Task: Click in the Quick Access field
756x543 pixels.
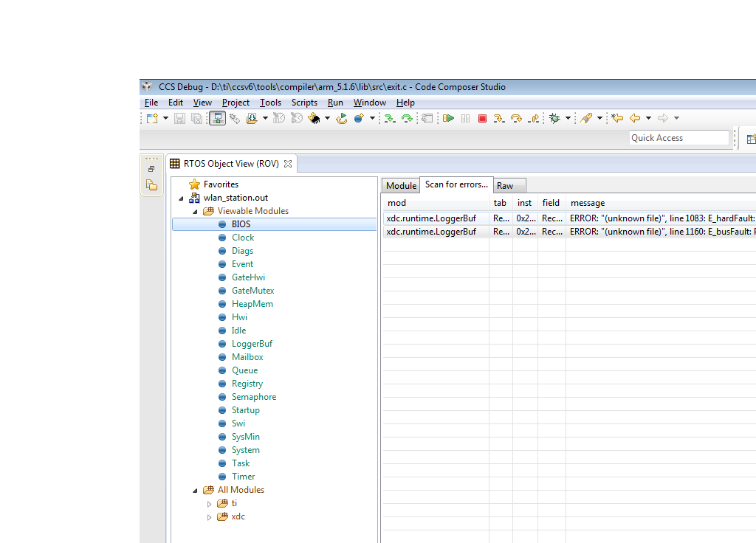Action: (679, 138)
